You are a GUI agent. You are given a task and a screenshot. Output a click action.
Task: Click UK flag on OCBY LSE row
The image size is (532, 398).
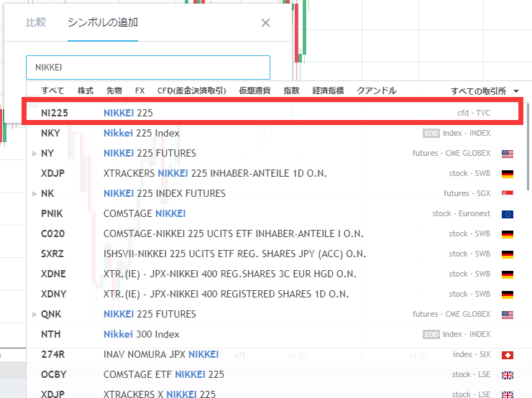(508, 375)
